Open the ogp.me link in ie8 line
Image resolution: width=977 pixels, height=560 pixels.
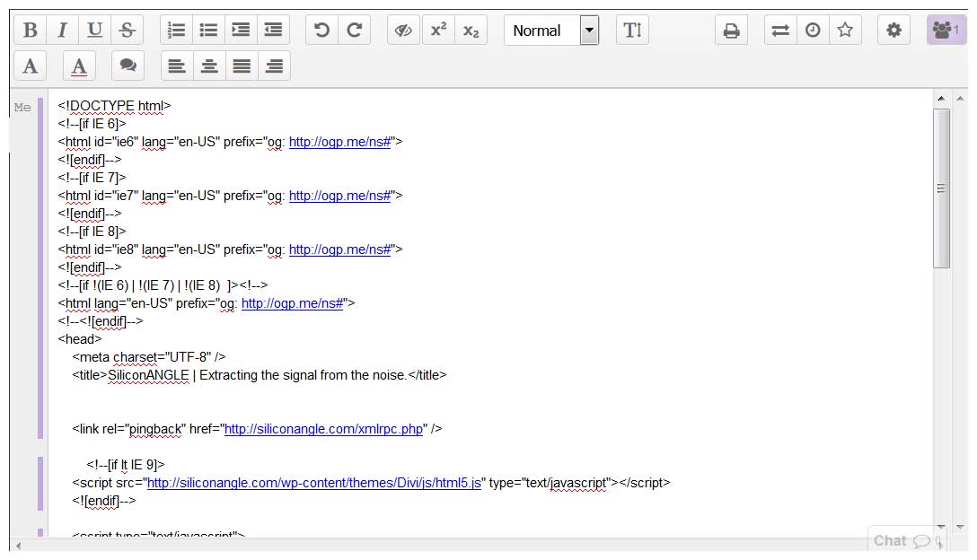pos(339,249)
